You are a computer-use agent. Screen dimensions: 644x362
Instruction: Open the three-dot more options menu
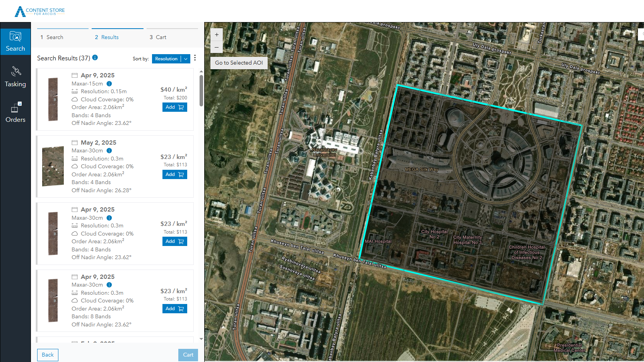click(195, 58)
